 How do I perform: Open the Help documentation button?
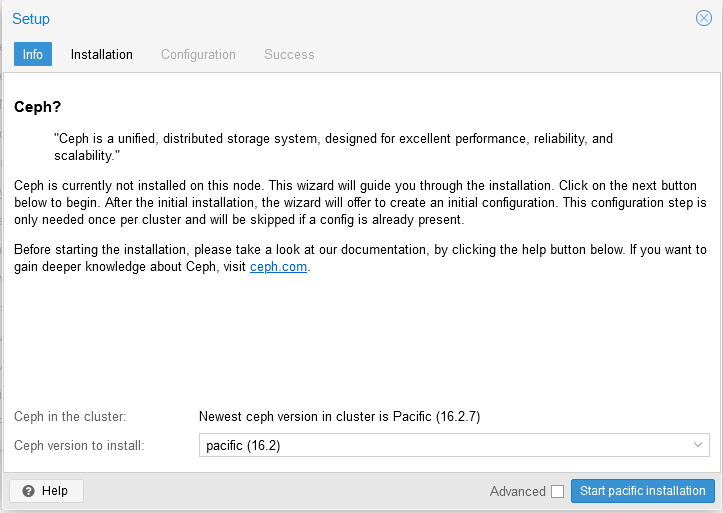(46, 491)
